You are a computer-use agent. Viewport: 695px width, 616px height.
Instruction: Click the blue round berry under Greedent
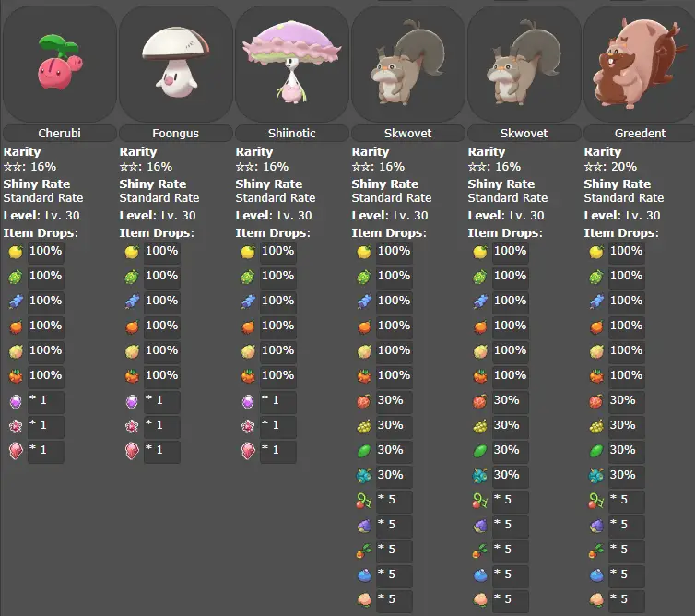pos(595,575)
